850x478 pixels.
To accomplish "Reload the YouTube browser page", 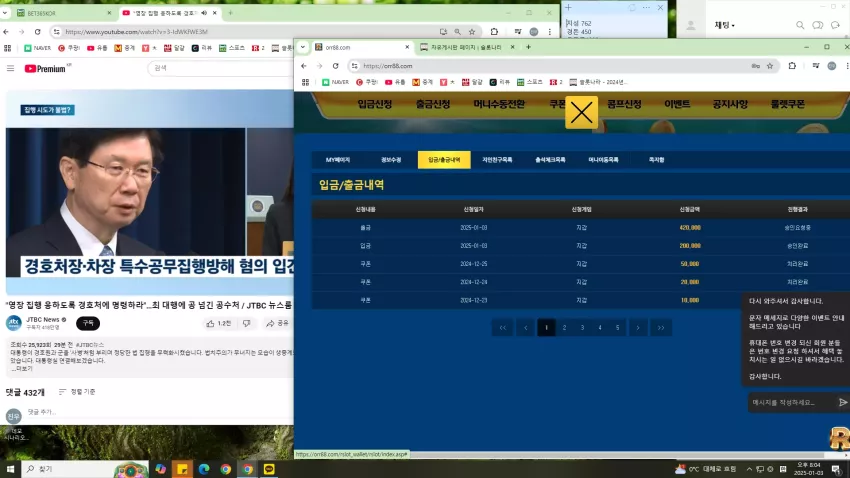I will click(37, 32).
